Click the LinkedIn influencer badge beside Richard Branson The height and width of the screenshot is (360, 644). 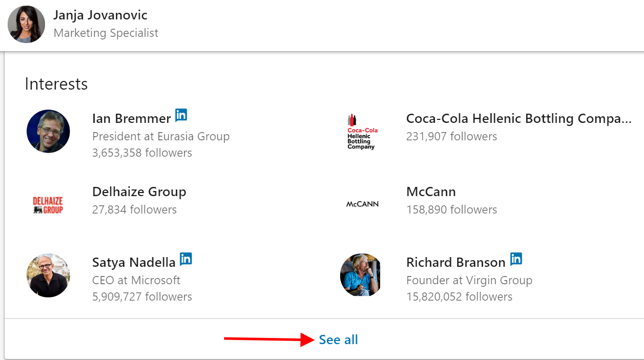pos(516,259)
